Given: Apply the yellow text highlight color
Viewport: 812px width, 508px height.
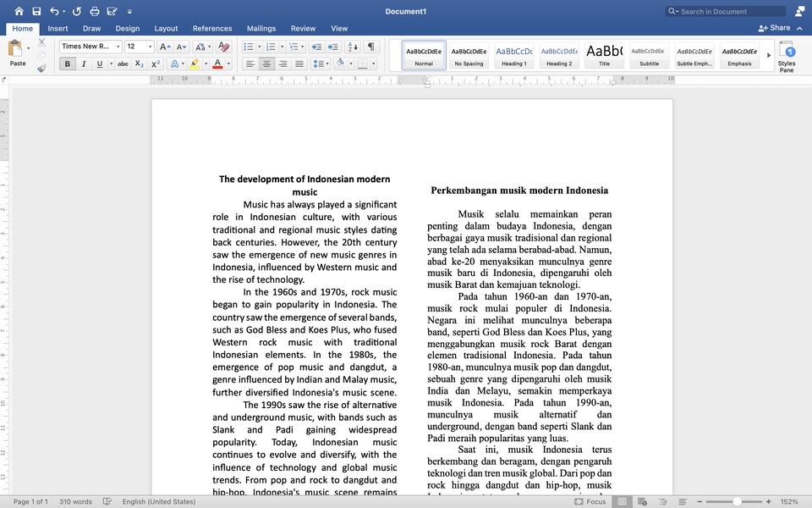Looking at the screenshot, I should point(195,63).
